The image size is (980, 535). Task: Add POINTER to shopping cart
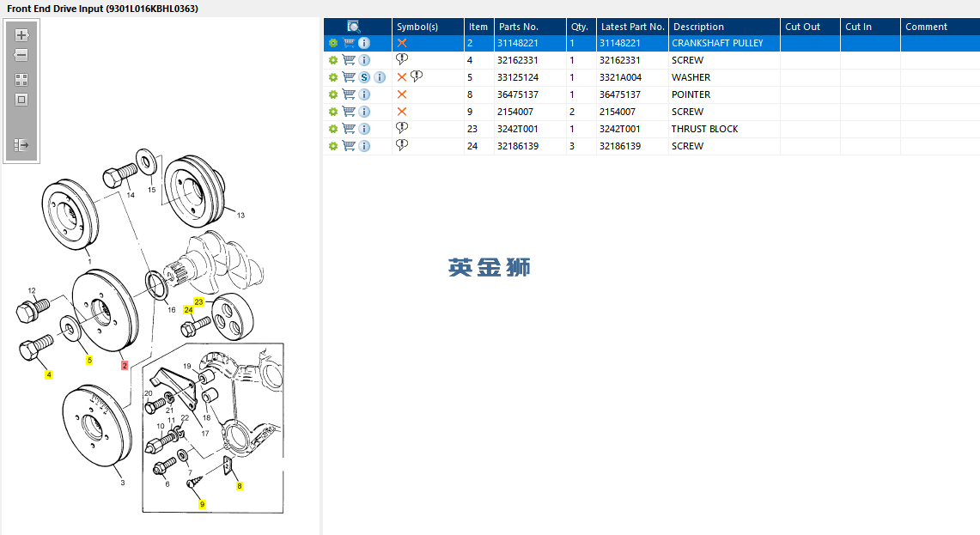[x=349, y=94]
